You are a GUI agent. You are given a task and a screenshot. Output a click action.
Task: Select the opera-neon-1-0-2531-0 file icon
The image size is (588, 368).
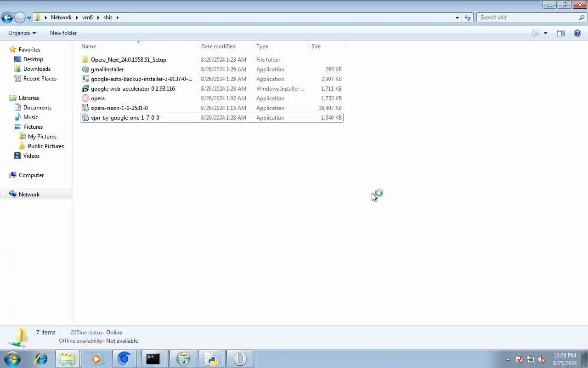[x=85, y=108]
